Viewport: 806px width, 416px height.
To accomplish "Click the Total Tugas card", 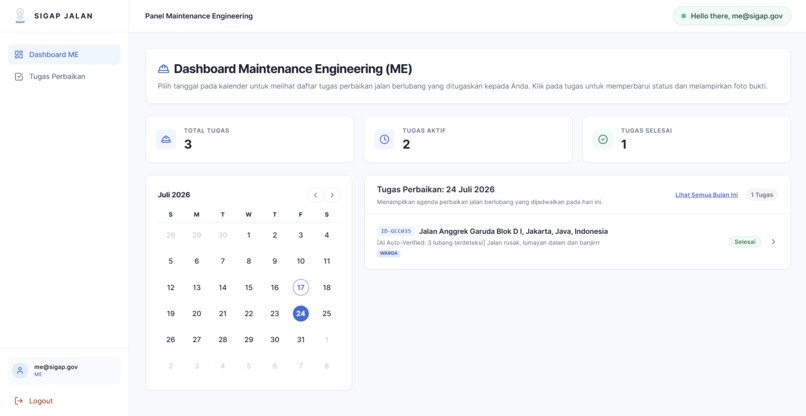I will pos(249,139).
